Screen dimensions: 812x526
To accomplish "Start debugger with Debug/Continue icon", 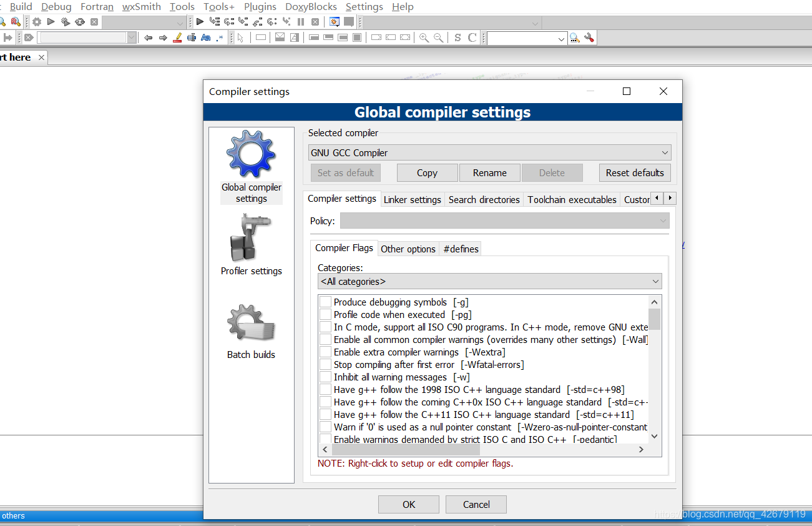I will click(x=200, y=22).
